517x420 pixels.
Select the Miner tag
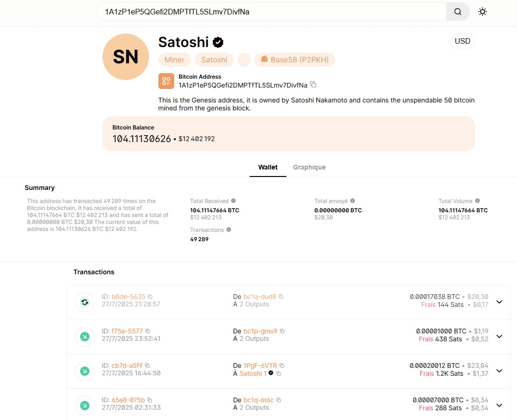(x=174, y=60)
